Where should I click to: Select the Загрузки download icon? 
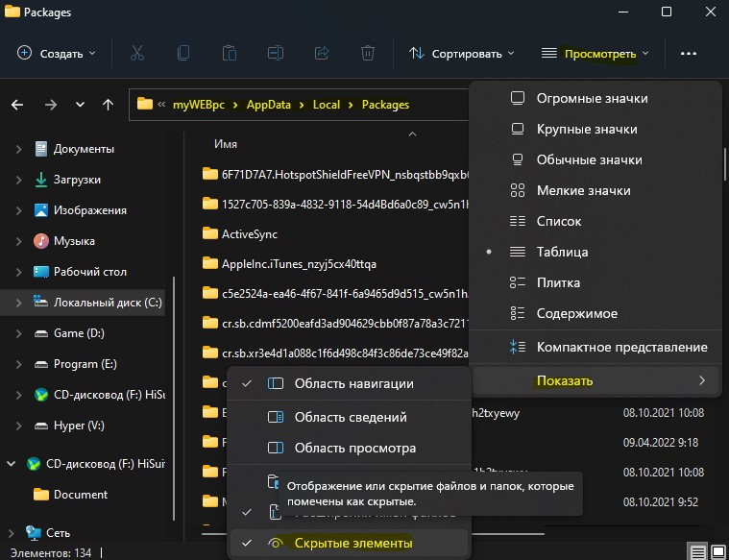pos(41,180)
